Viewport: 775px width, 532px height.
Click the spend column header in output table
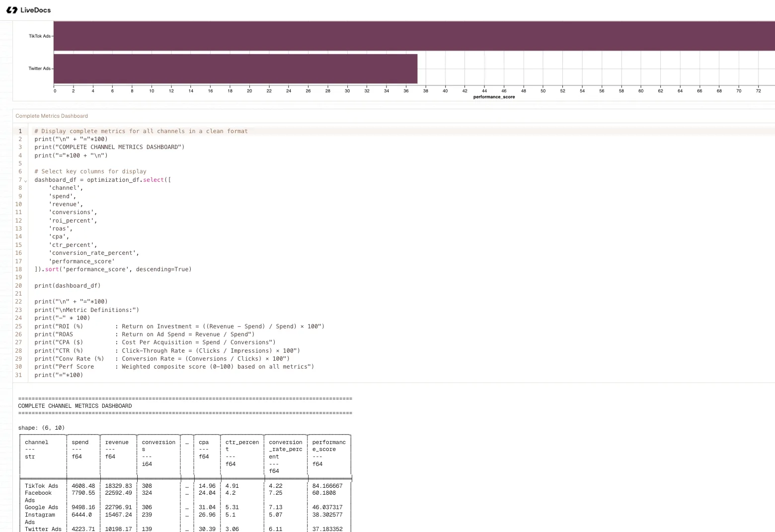[80, 442]
